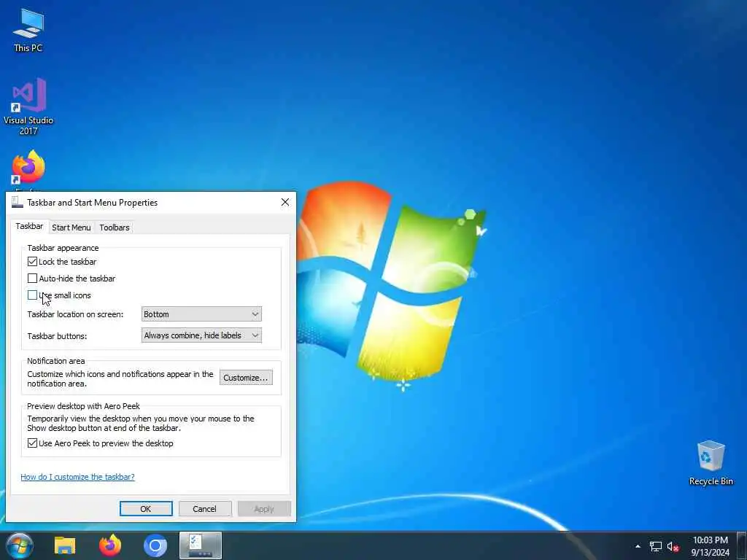The width and height of the screenshot is (747, 560).
Task: Click the Cancel button
Action: click(205, 508)
